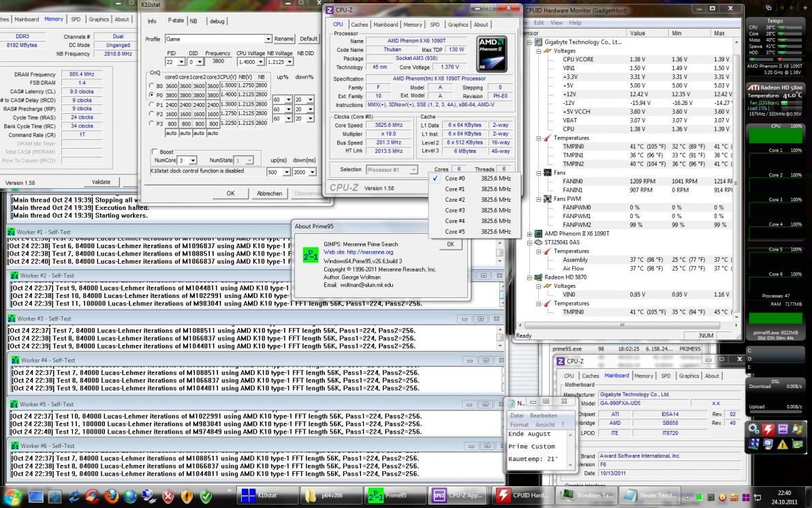The height and width of the screenshot is (508, 812).
Task: Click the Validate button in CPU-Z Memory
Action: point(101,182)
